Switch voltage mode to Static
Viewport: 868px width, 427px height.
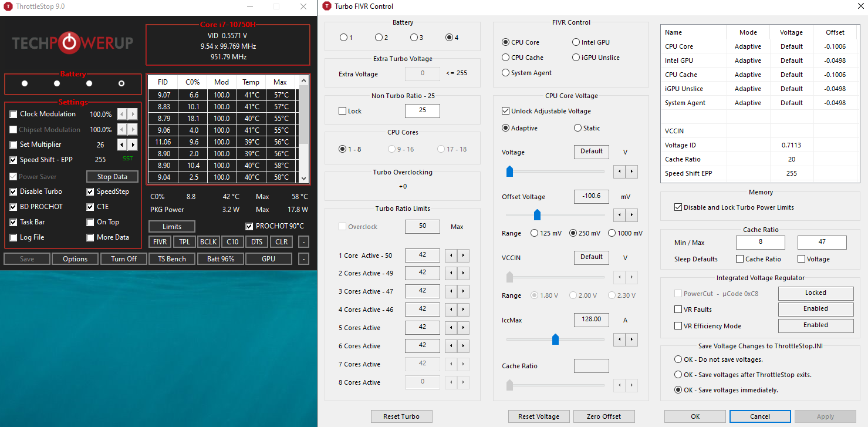point(577,128)
